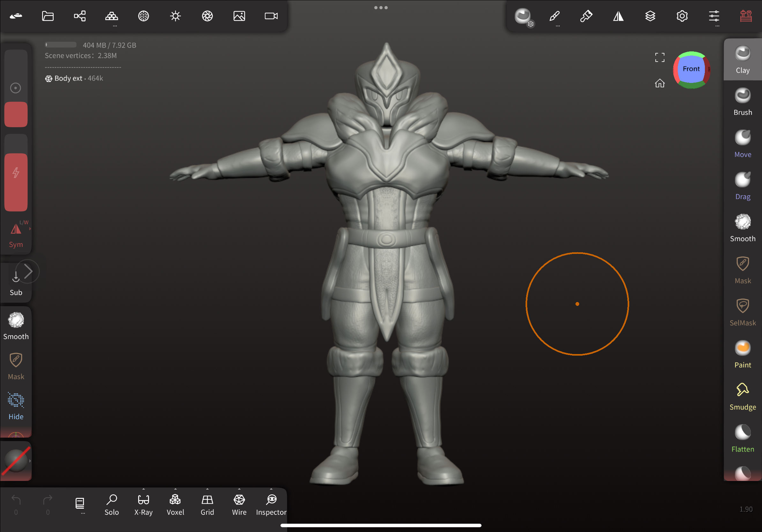Screen dimensions: 762x532
Task: Toggle Inspector panel
Action: [271, 505]
